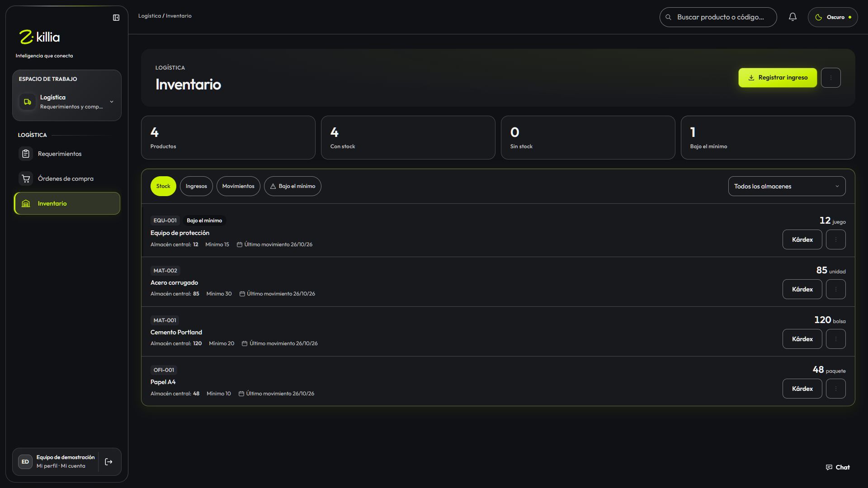Click the Bajo el mínimo stat card
The height and width of the screenshot is (488, 868).
coord(768,138)
